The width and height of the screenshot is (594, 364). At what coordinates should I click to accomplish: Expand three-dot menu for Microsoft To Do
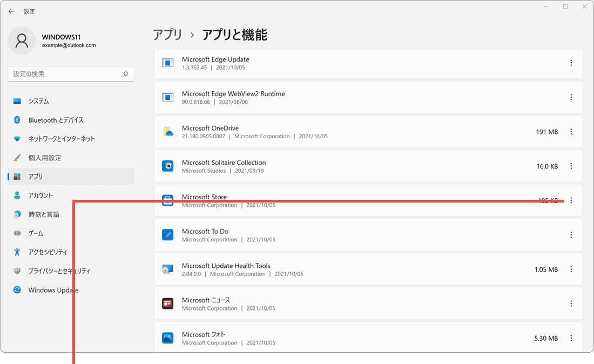coord(571,235)
